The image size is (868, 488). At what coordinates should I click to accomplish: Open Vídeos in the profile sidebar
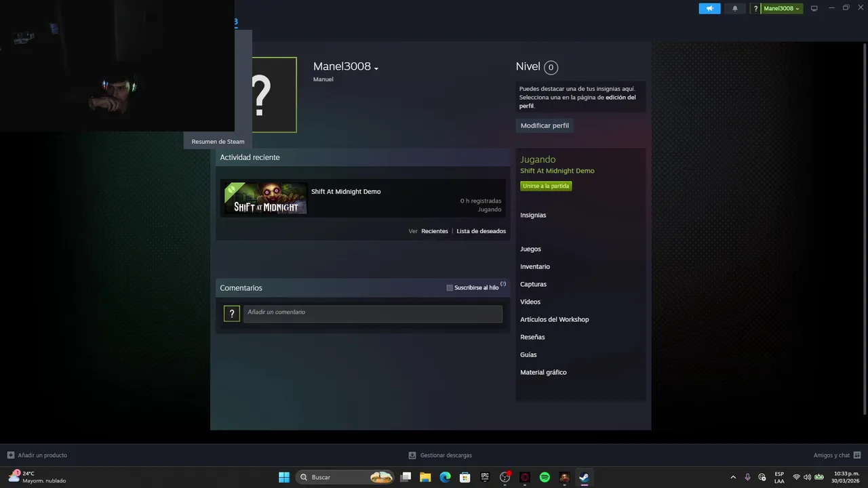530,302
